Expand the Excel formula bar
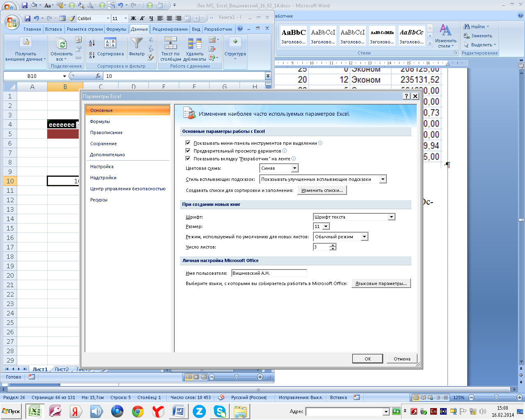525x420 pixels. click(268, 76)
